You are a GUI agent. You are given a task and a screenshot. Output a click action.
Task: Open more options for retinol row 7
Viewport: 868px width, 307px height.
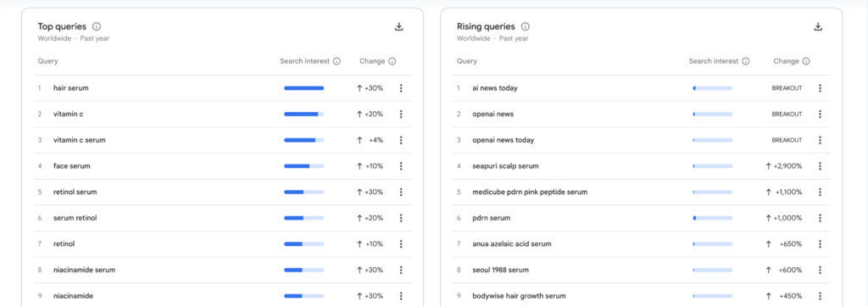[401, 244]
